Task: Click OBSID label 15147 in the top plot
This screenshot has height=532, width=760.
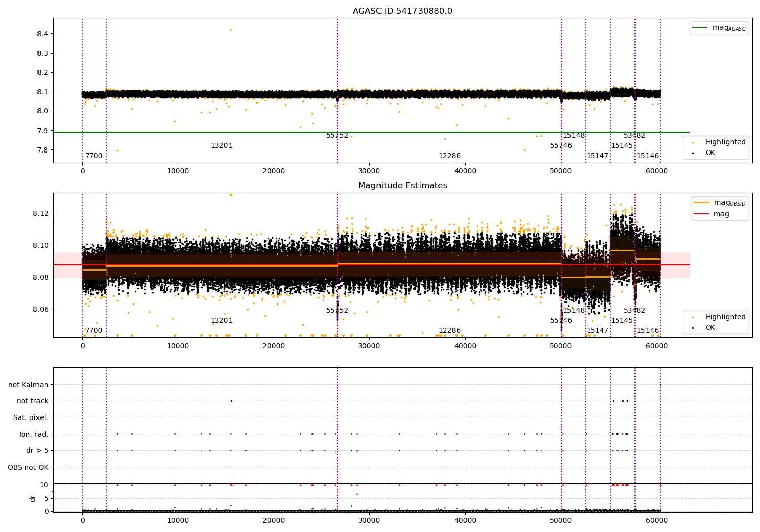Action: (x=598, y=156)
